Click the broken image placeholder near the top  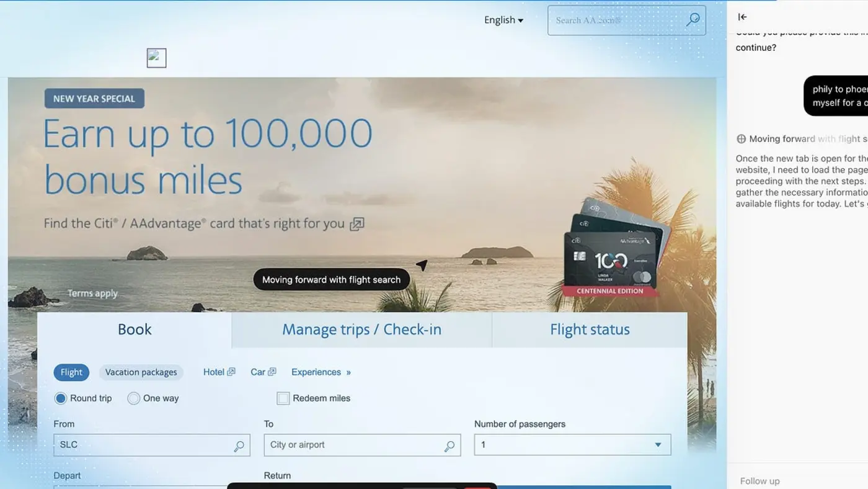click(156, 58)
